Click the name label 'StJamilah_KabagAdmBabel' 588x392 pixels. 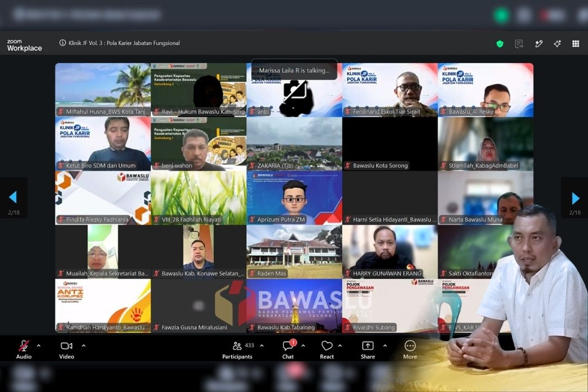pos(483,166)
